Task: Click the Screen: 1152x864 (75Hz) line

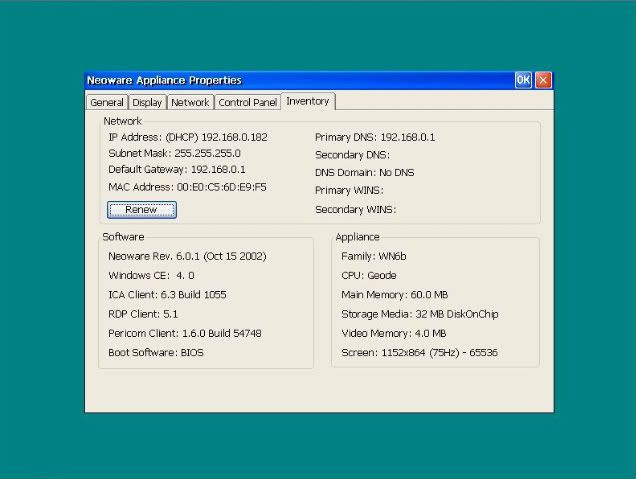Action: (x=419, y=352)
